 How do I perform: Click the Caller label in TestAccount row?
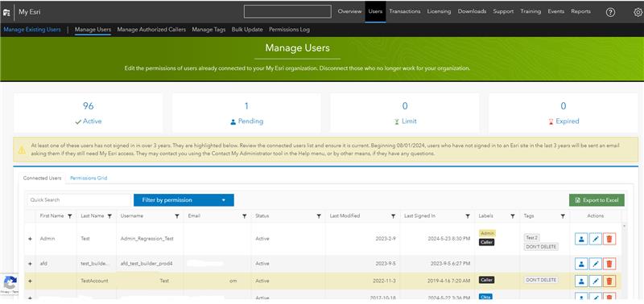[487, 280]
